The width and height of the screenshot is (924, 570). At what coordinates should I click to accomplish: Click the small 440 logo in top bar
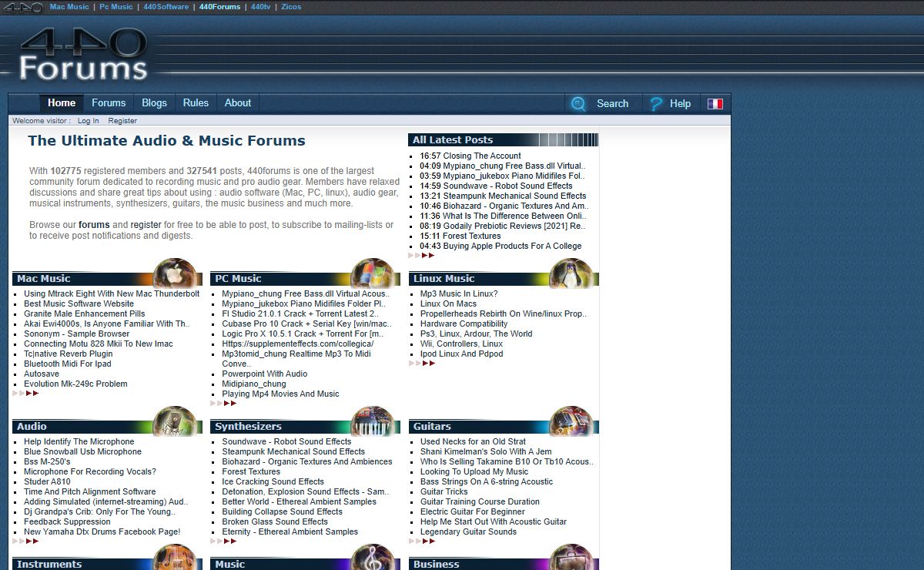(22, 7)
